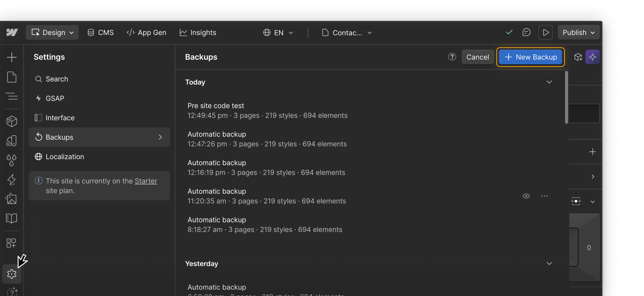
Task: Open the comments bubble icon
Action: click(x=527, y=32)
